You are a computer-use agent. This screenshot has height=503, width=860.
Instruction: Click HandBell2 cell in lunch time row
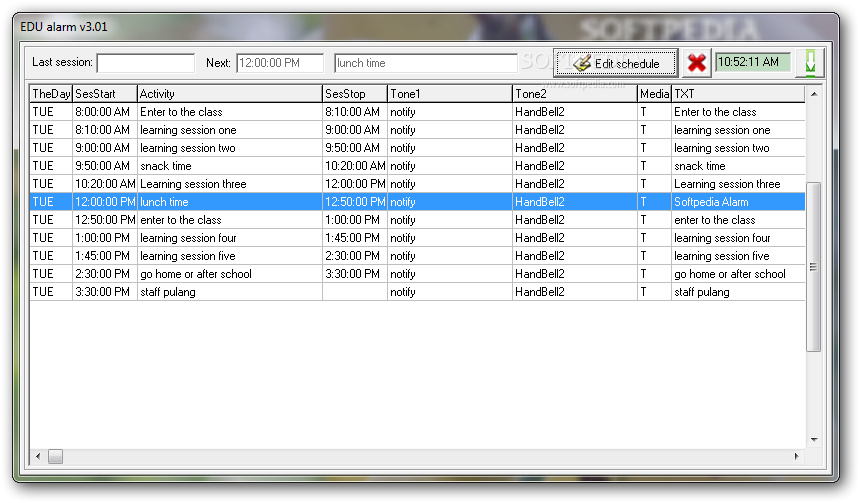[575, 202]
